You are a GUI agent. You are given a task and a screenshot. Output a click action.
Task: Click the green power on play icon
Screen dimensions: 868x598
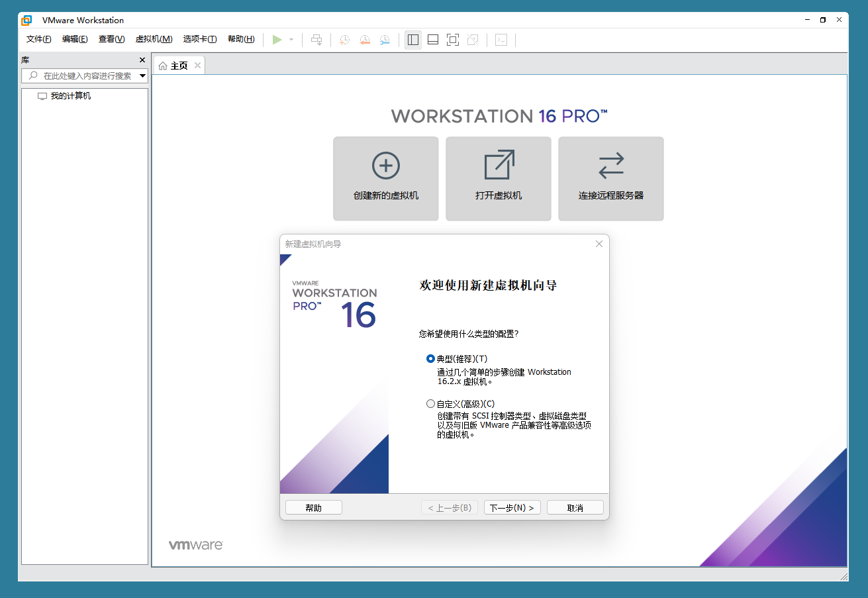[x=277, y=40]
